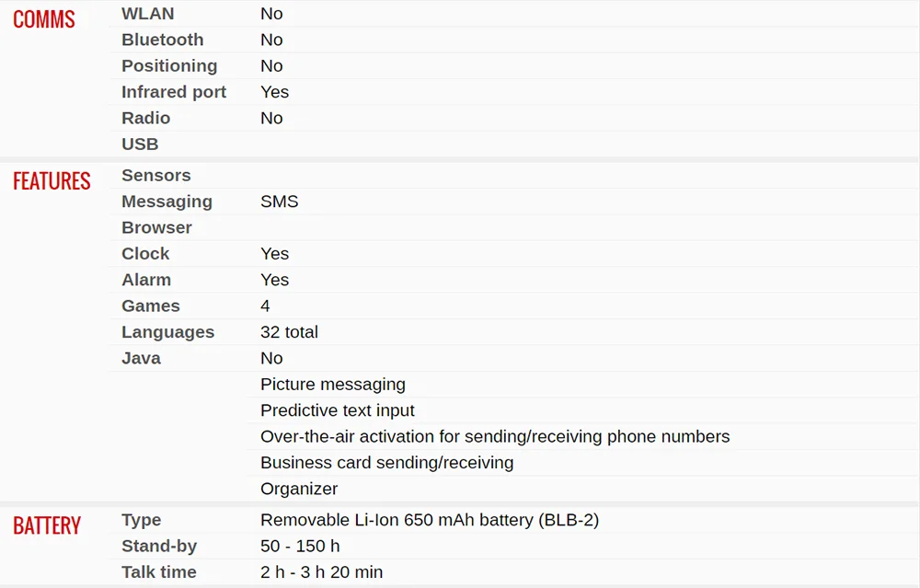Select the Positioning spec label

coord(169,65)
